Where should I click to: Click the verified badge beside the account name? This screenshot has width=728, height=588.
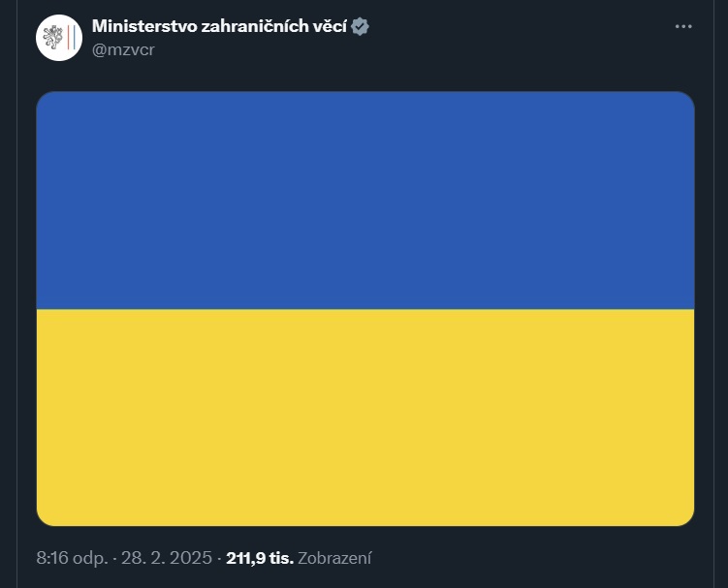(x=360, y=26)
